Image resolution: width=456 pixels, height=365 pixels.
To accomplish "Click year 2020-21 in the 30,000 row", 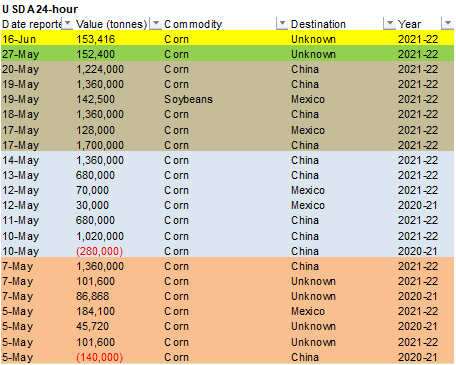I will pyautogui.click(x=417, y=205).
